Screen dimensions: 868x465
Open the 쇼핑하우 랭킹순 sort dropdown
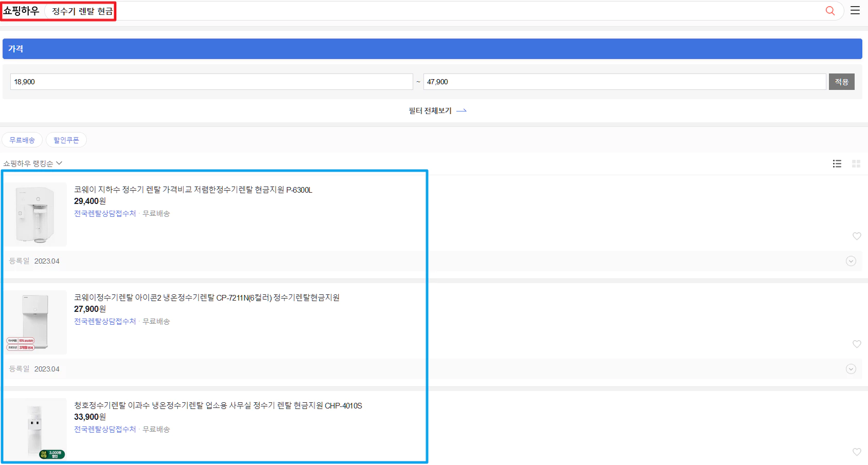[32, 163]
